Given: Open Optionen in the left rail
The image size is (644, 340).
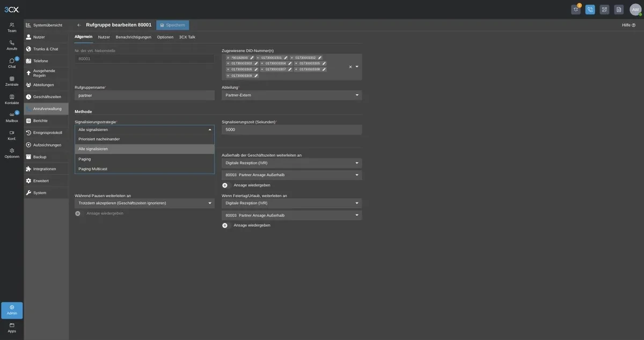Looking at the screenshot, I should pos(12,153).
